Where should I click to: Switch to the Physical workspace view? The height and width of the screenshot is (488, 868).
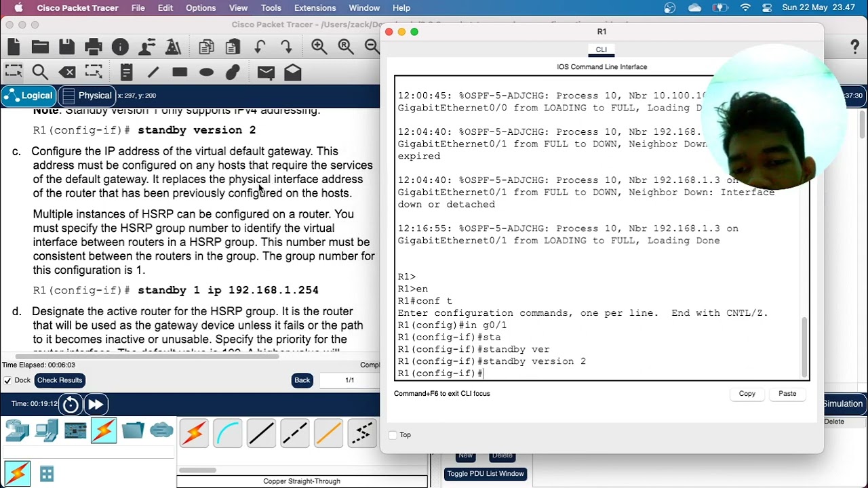(x=87, y=96)
